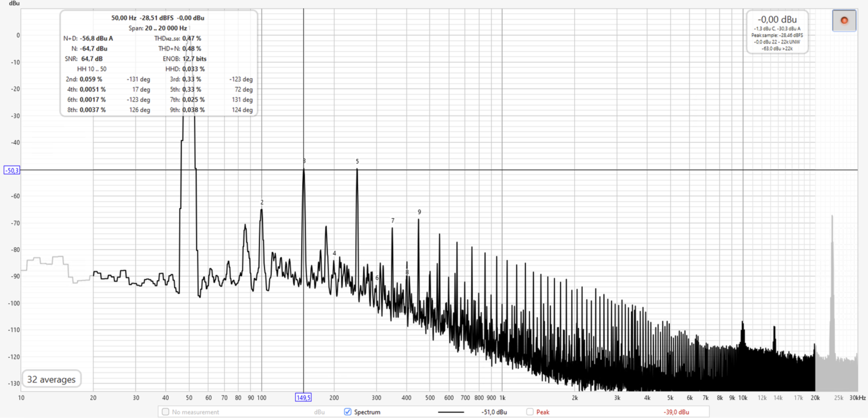Click harmonic marker 2 on the graph
The width and height of the screenshot is (868, 418).
tap(262, 202)
